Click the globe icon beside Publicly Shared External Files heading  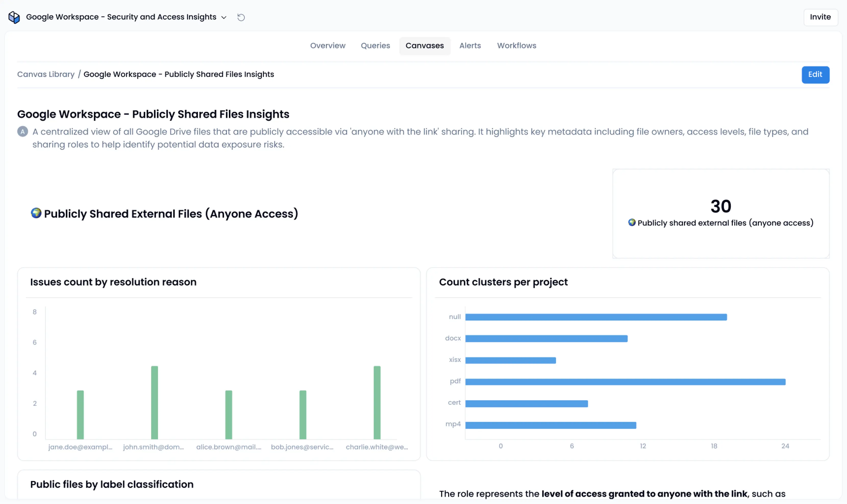pyautogui.click(x=36, y=213)
